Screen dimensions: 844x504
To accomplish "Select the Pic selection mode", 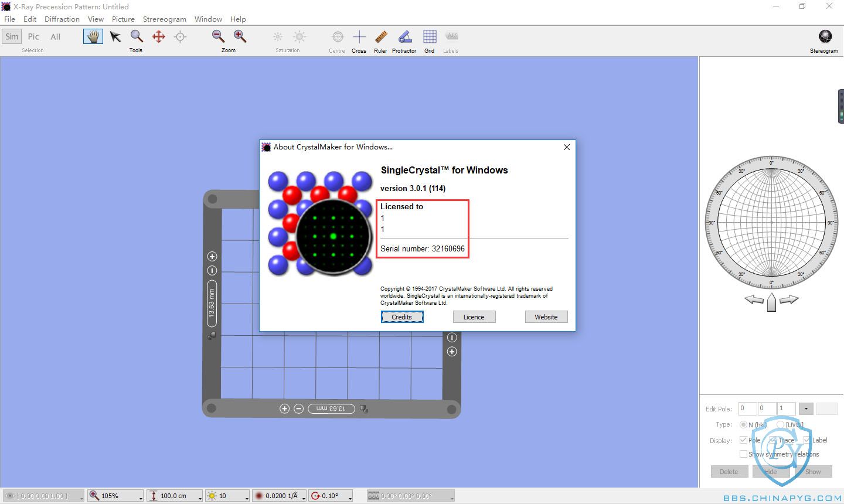I will [x=33, y=36].
